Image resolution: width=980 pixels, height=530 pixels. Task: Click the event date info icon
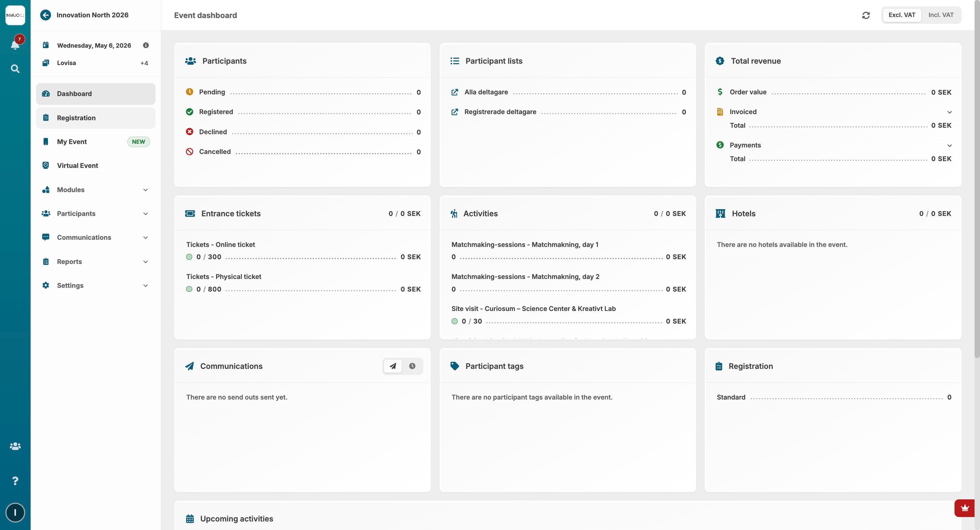(x=146, y=45)
